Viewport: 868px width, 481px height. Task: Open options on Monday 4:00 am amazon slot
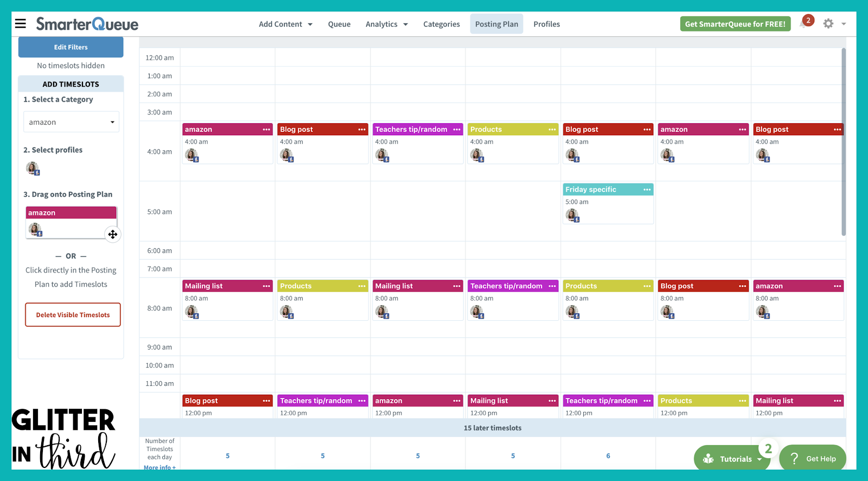266,130
